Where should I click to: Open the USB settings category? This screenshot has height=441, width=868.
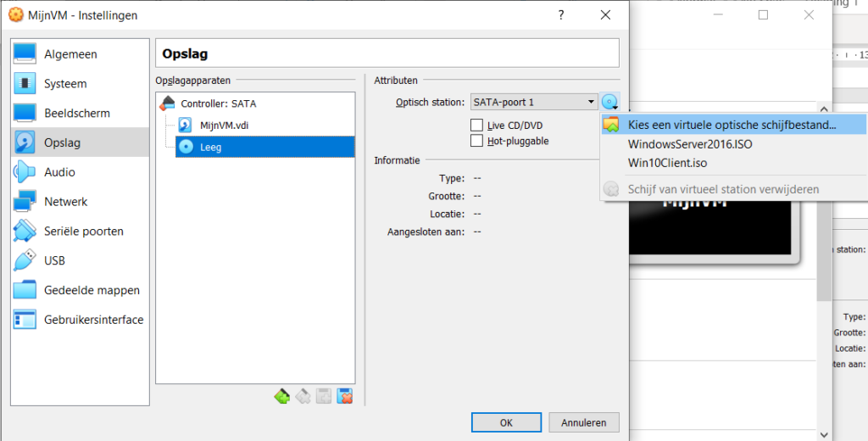[54, 260]
